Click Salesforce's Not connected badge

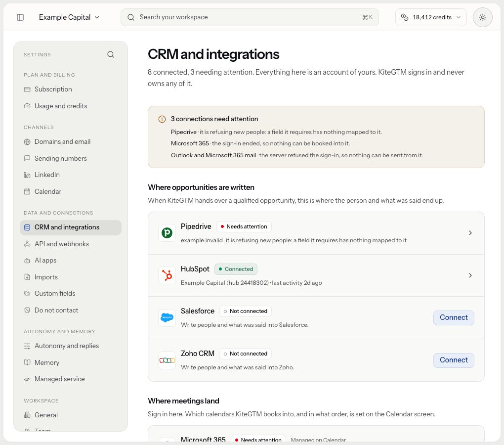pyautogui.click(x=246, y=311)
